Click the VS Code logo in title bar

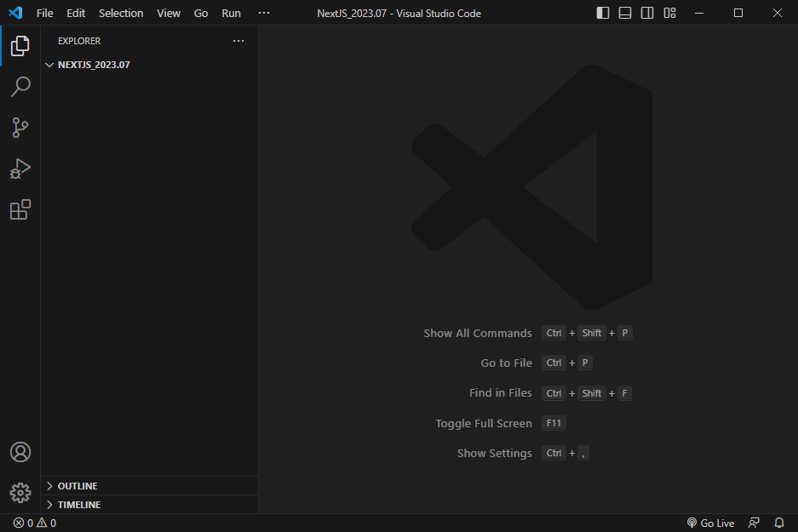coord(15,13)
